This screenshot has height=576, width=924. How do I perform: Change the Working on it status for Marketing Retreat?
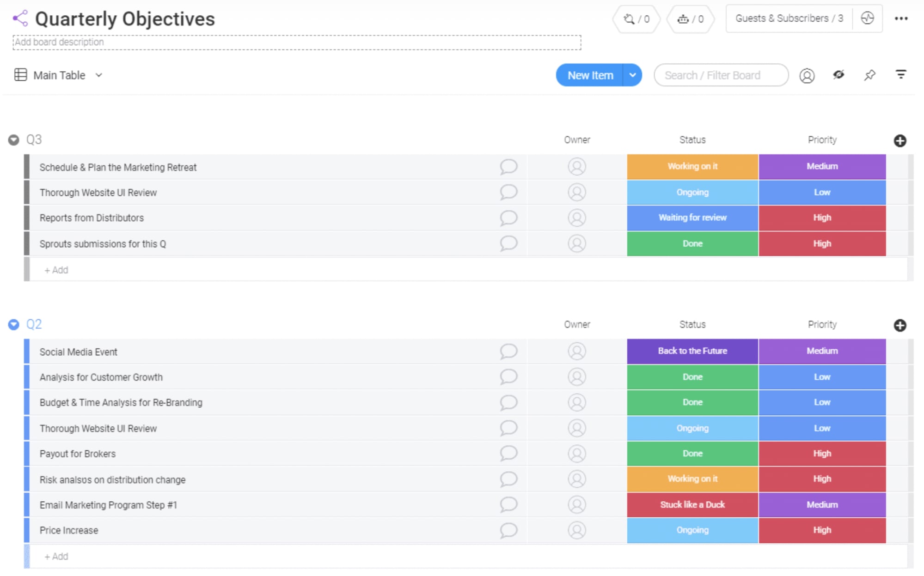(x=692, y=167)
